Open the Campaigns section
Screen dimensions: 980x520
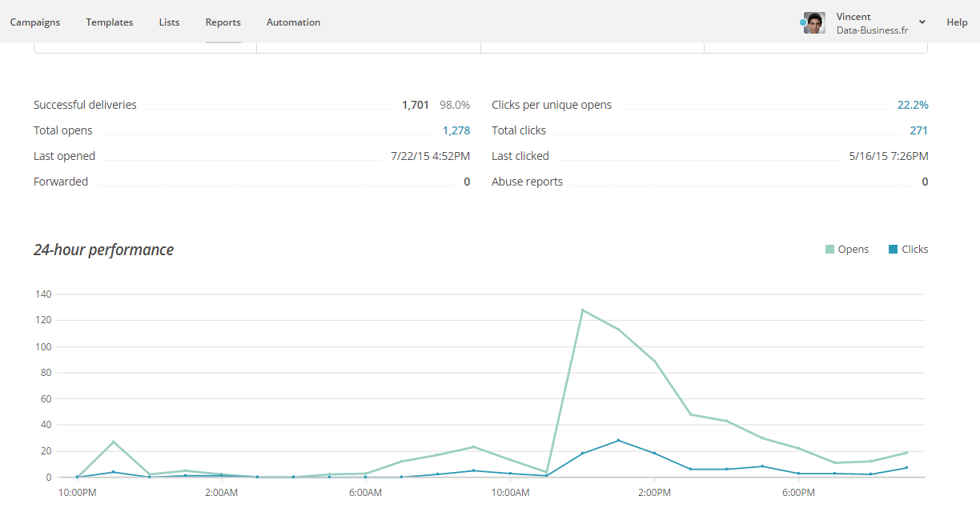35,22
